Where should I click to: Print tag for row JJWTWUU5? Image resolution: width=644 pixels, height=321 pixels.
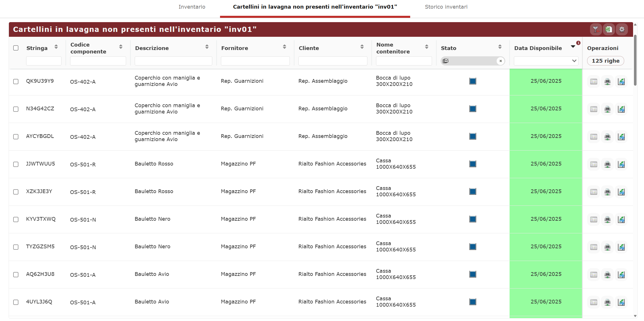click(x=608, y=164)
